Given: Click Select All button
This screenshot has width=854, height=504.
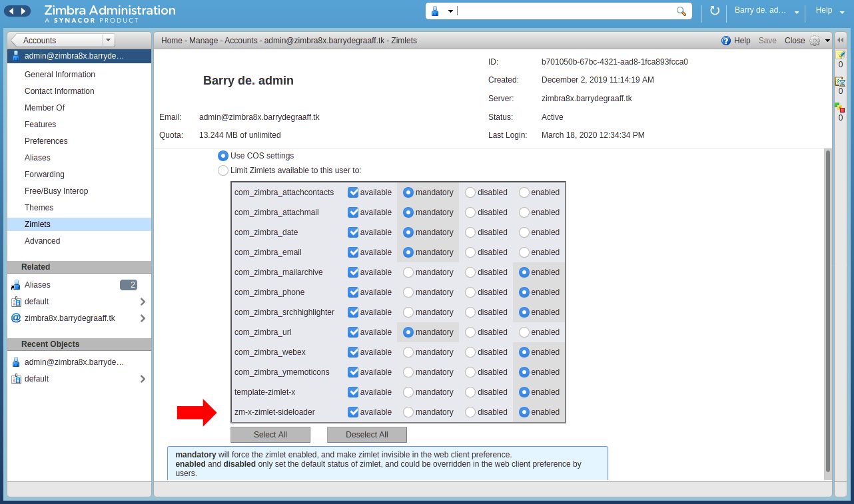Looking at the screenshot, I should tap(270, 435).
